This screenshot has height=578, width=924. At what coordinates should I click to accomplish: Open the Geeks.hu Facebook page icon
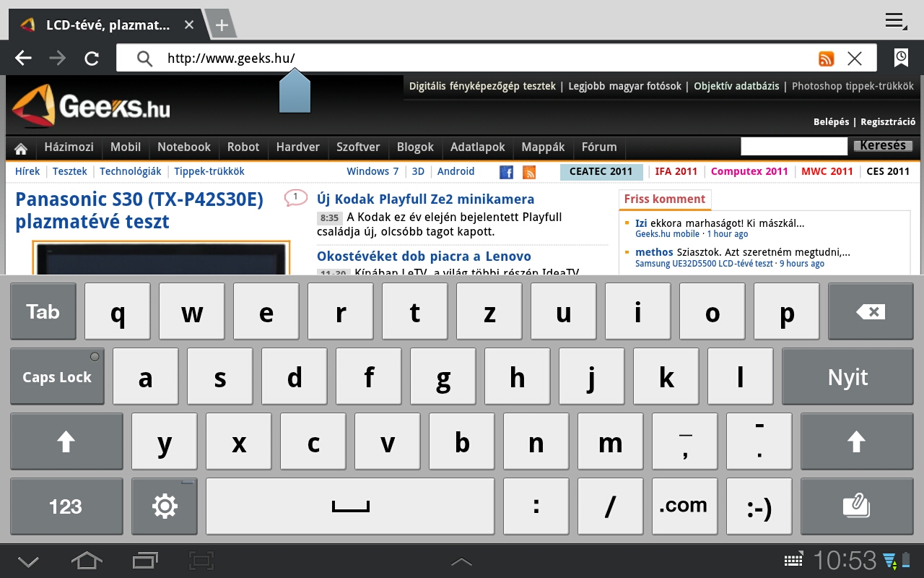tap(506, 172)
